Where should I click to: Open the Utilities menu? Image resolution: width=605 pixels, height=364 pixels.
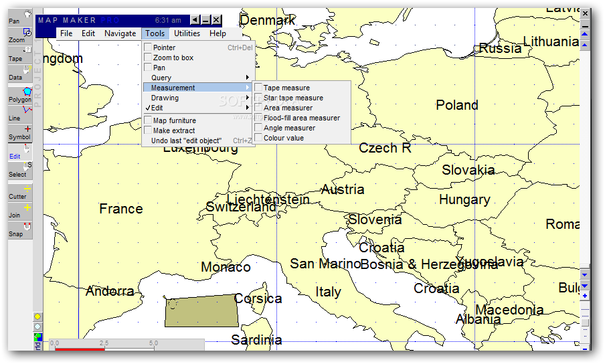click(187, 33)
